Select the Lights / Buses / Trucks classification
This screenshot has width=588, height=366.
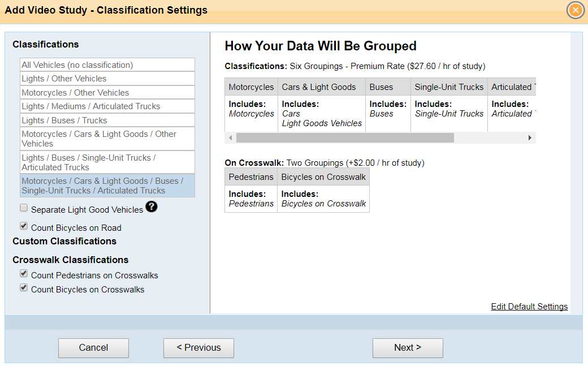coord(107,120)
